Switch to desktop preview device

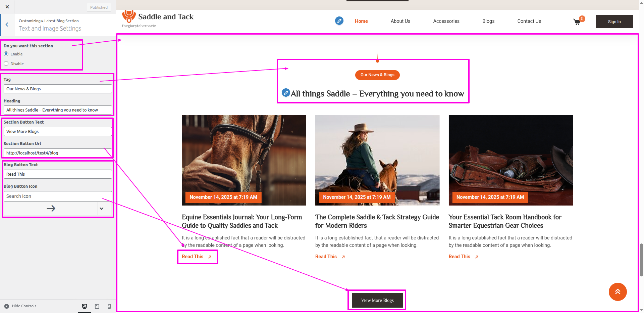click(85, 306)
